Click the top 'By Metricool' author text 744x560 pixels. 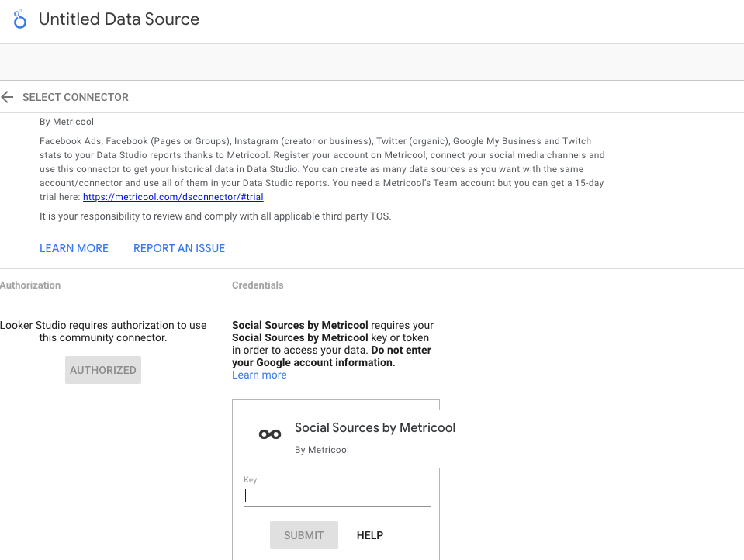click(x=67, y=122)
